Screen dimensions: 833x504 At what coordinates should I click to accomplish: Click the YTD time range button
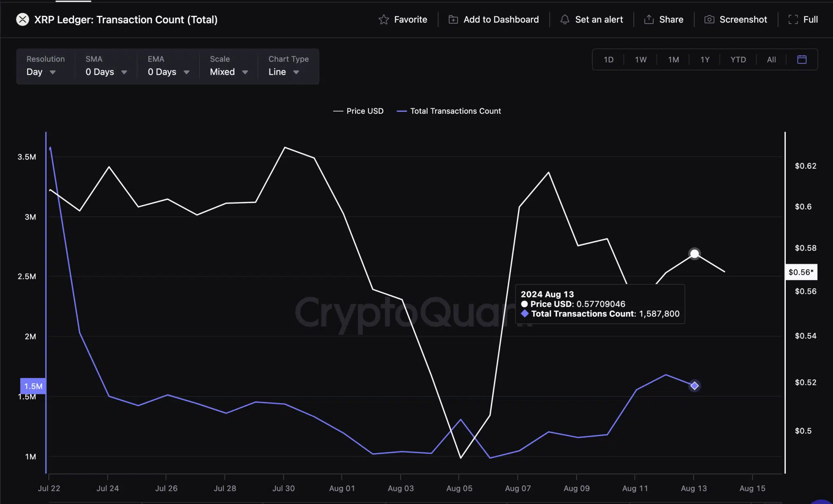coord(738,59)
